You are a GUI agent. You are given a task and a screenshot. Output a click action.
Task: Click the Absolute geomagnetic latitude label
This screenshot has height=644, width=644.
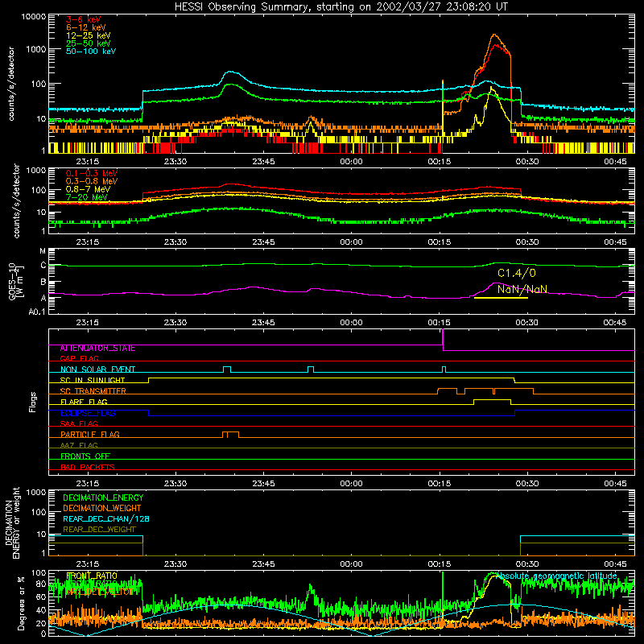click(556, 576)
